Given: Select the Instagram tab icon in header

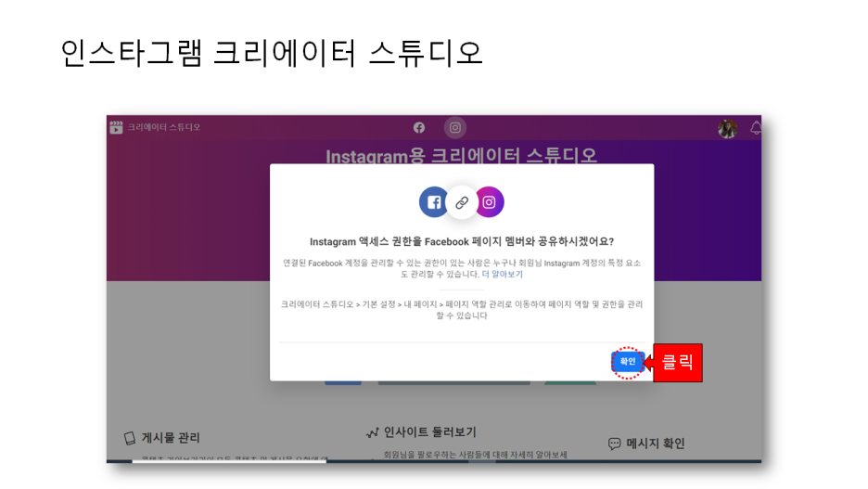Looking at the screenshot, I should point(455,128).
